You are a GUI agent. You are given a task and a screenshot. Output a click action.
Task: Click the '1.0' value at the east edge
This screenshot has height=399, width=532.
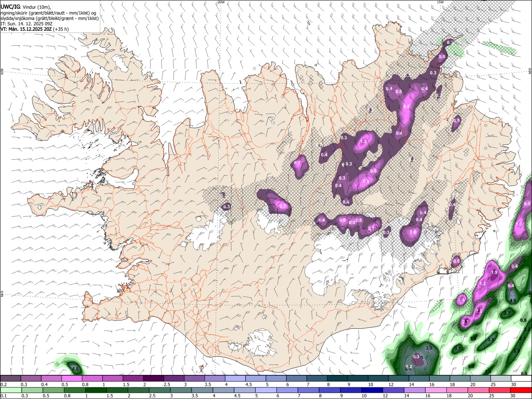(x=519, y=224)
